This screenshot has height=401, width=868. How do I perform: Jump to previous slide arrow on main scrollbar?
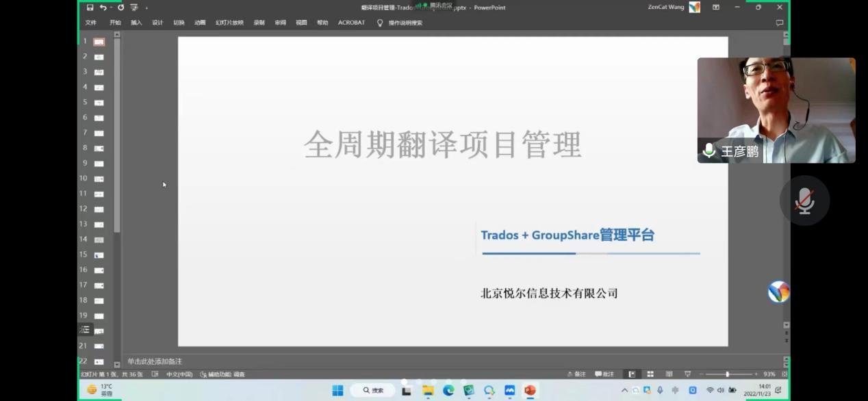point(787,333)
